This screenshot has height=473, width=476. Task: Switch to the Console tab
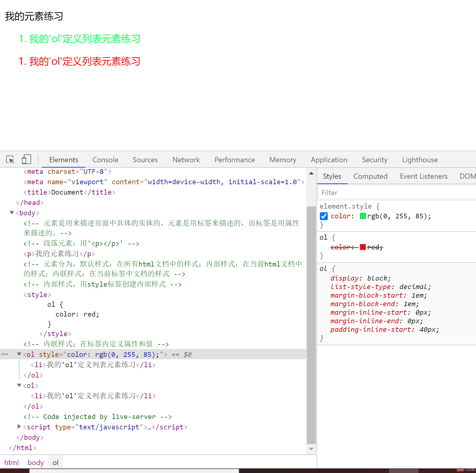coord(105,159)
